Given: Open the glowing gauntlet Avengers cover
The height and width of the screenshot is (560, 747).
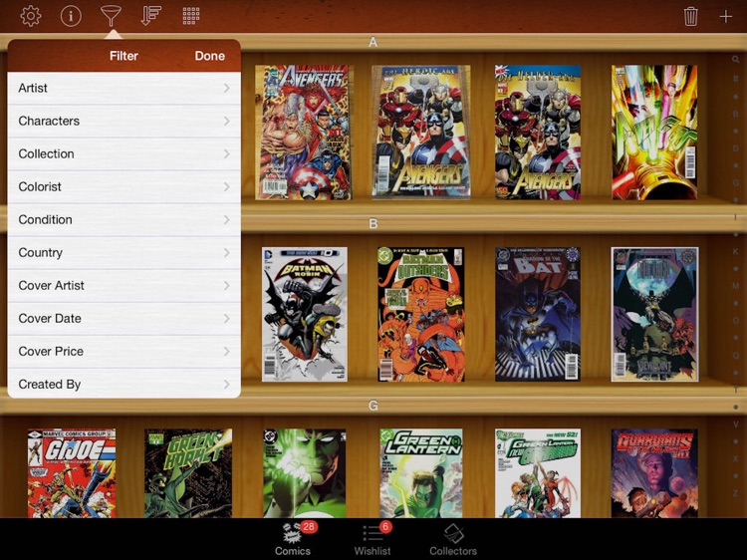Looking at the screenshot, I should (654, 132).
